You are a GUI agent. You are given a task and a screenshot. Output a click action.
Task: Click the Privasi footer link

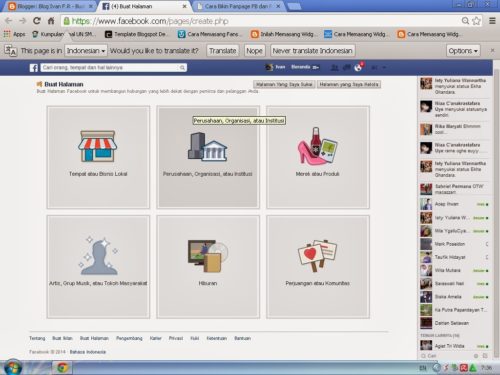(176, 338)
